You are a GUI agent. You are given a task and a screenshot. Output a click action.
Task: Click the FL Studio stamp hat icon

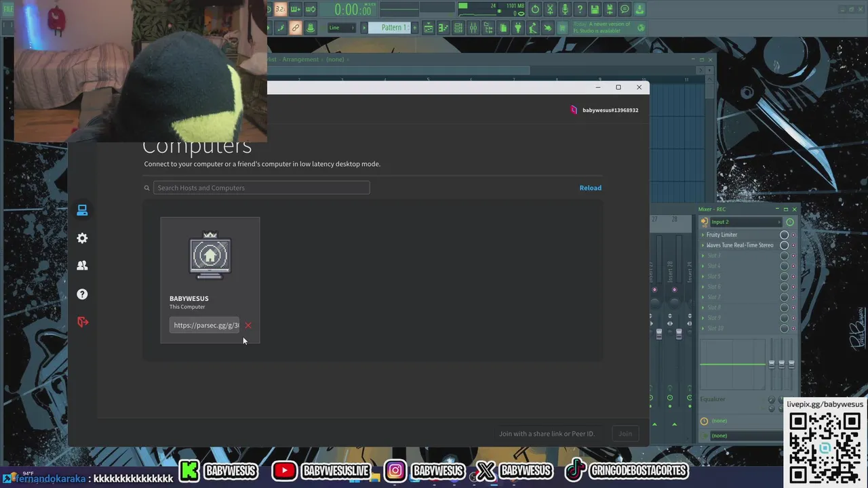point(311,28)
